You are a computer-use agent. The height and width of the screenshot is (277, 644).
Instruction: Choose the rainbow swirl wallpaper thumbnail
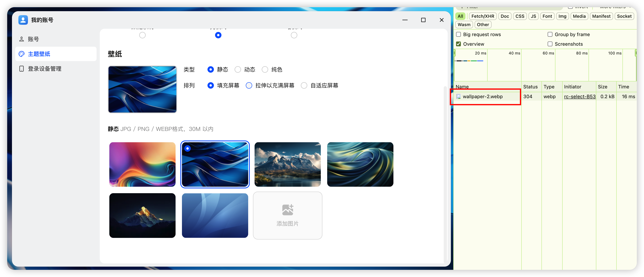(x=142, y=164)
